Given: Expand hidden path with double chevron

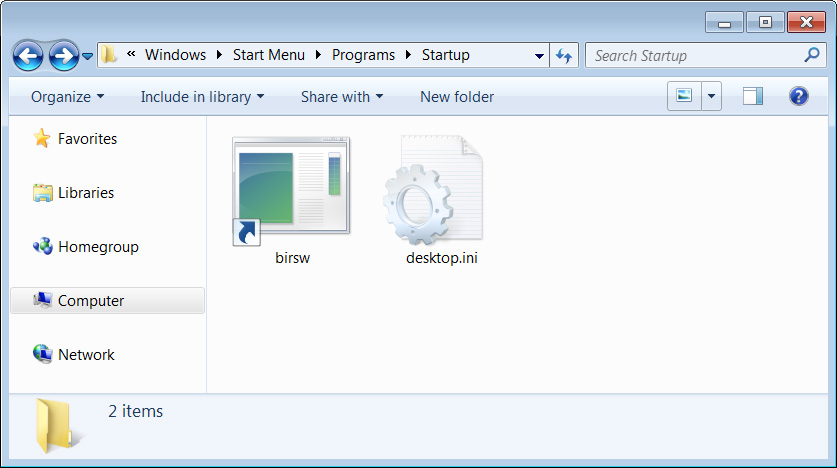Looking at the screenshot, I should click(131, 54).
